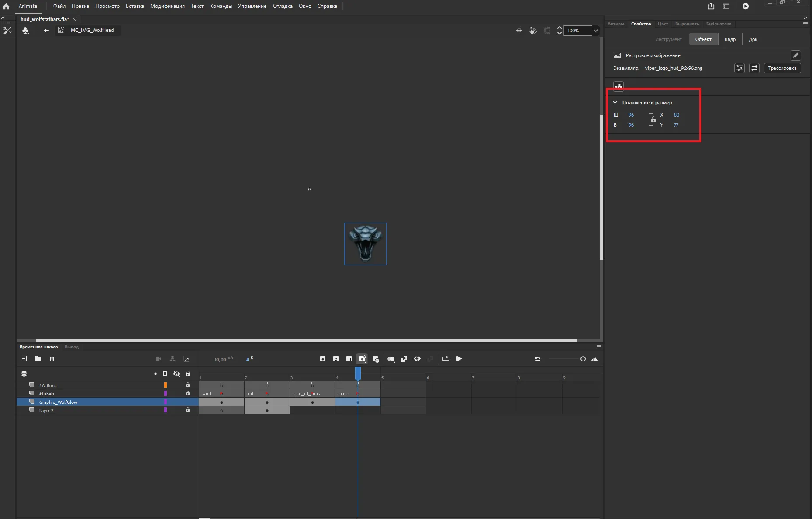Click the swap symbol arrows icon
The image size is (812, 519).
[754, 69]
